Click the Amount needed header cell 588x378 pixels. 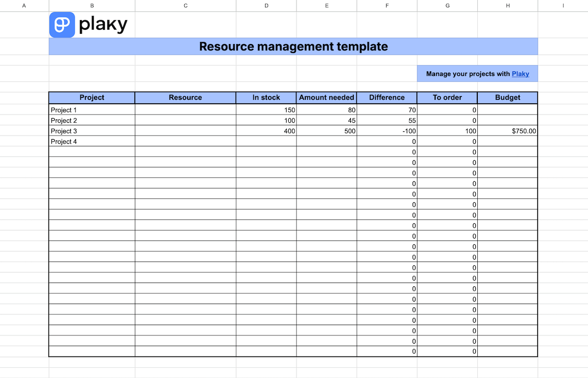pos(326,97)
